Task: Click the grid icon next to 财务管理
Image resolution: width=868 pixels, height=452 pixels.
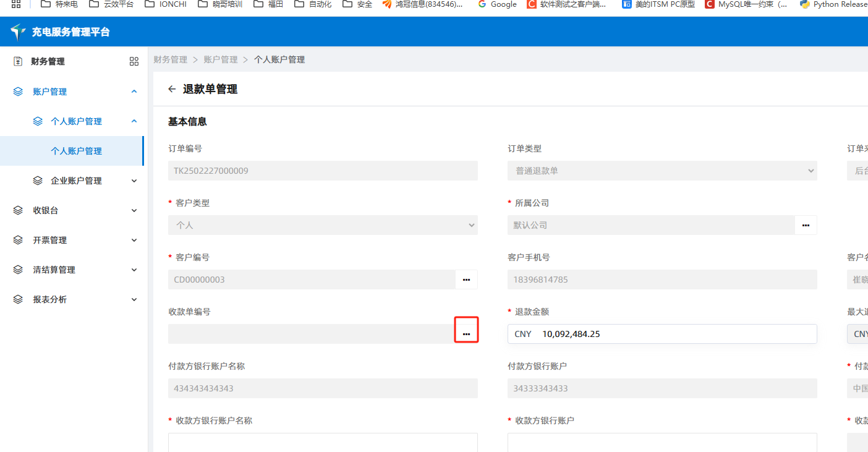Action: 134,61
